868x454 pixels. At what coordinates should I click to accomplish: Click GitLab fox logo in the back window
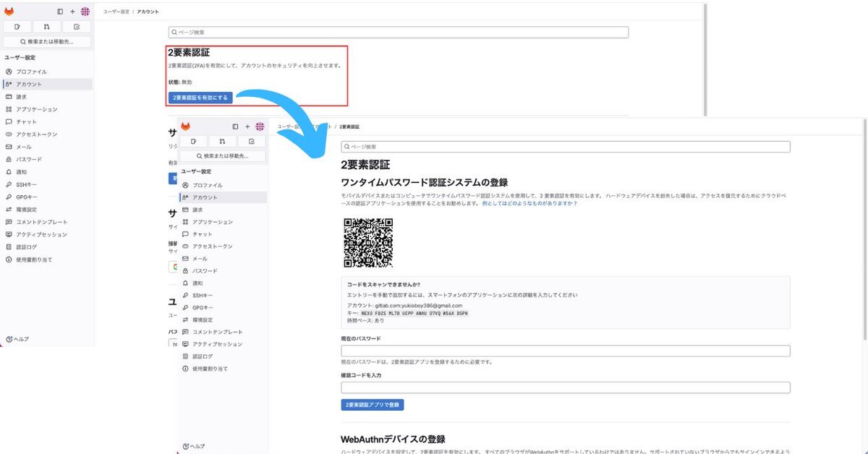pos(9,12)
